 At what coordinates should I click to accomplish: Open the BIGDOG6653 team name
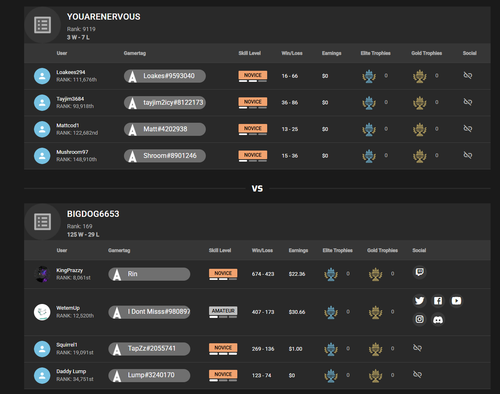tap(93, 214)
